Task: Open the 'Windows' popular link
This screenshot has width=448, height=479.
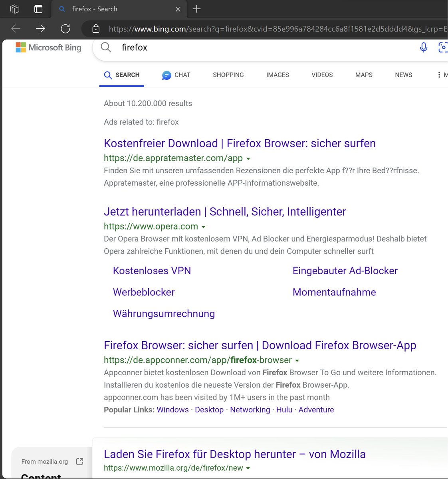Action: (172, 410)
